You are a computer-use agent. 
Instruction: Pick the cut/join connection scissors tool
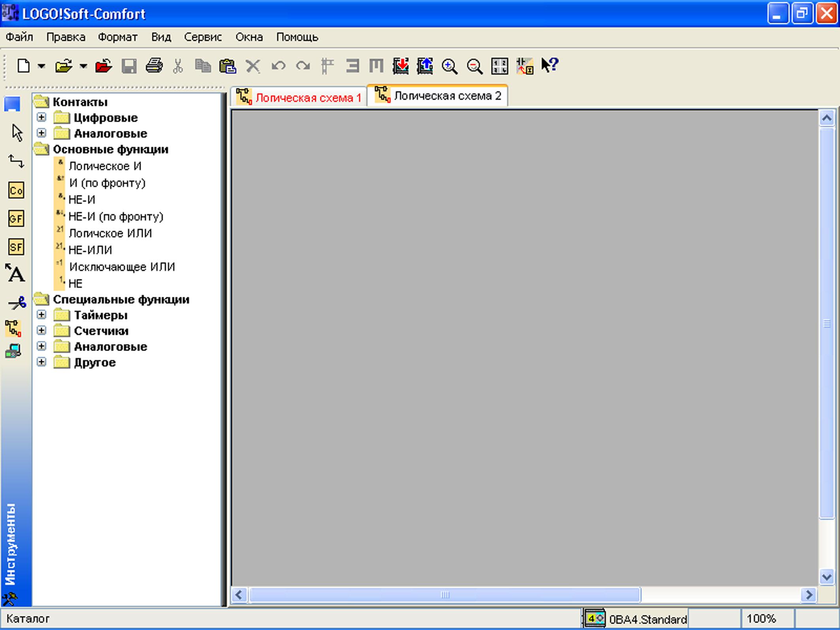coord(17,303)
